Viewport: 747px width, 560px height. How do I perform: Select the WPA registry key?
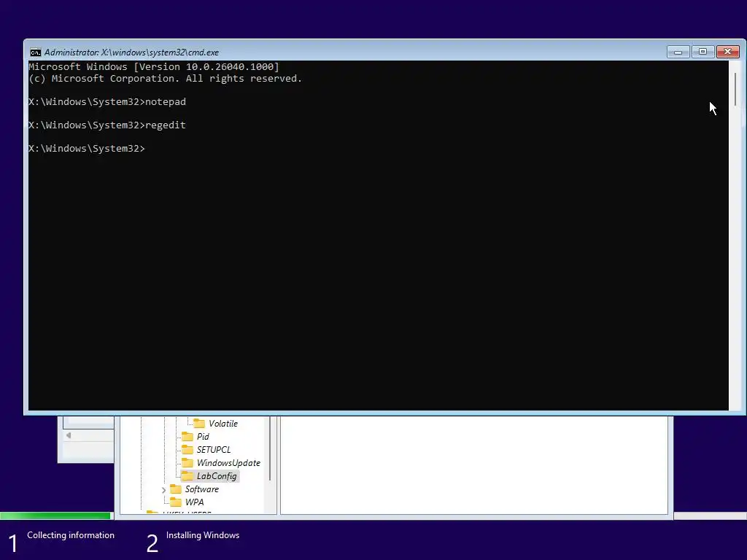(194, 502)
